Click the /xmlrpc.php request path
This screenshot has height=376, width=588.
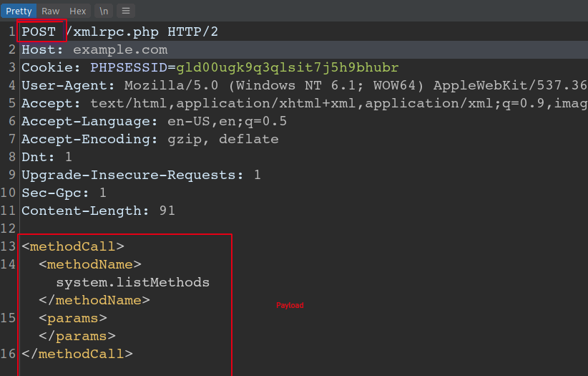click(112, 32)
